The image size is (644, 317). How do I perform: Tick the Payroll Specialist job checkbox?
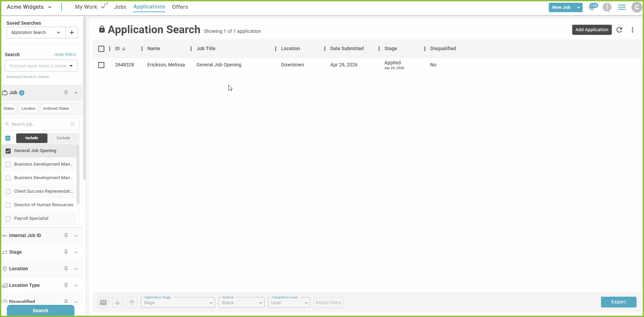[8, 219]
